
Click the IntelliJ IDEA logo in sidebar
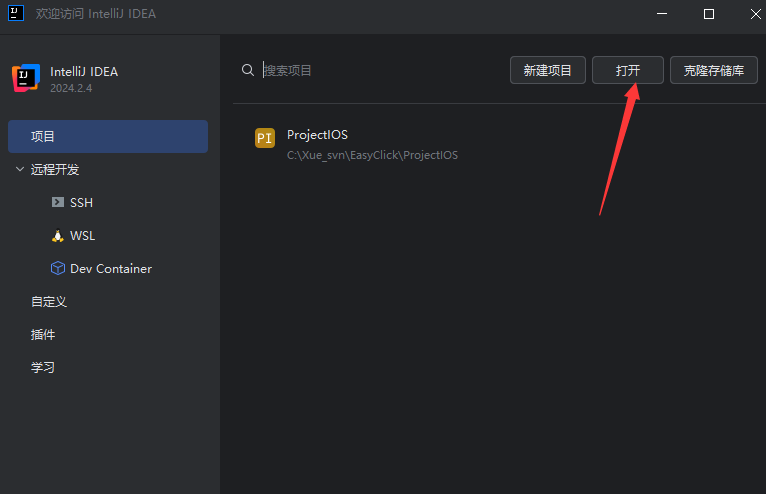(25, 79)
